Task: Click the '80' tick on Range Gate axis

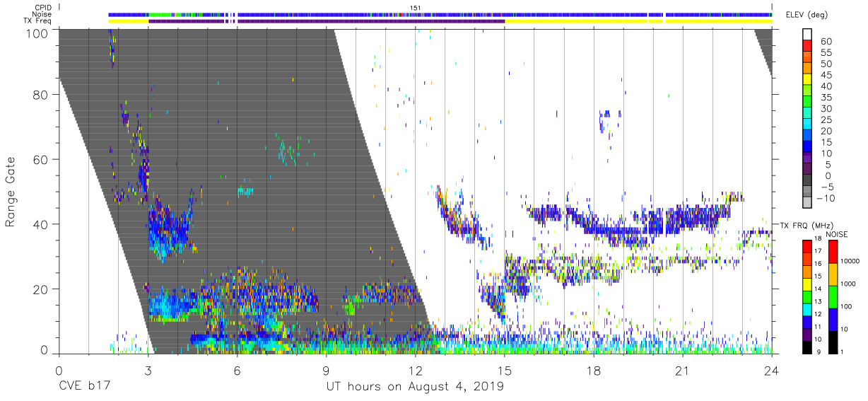Action: 42,95
